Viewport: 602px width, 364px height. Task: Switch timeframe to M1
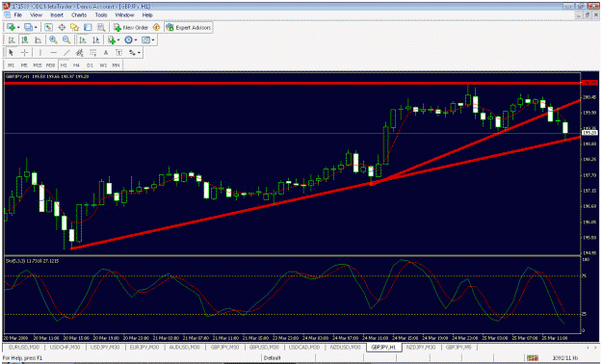[12, 65]
